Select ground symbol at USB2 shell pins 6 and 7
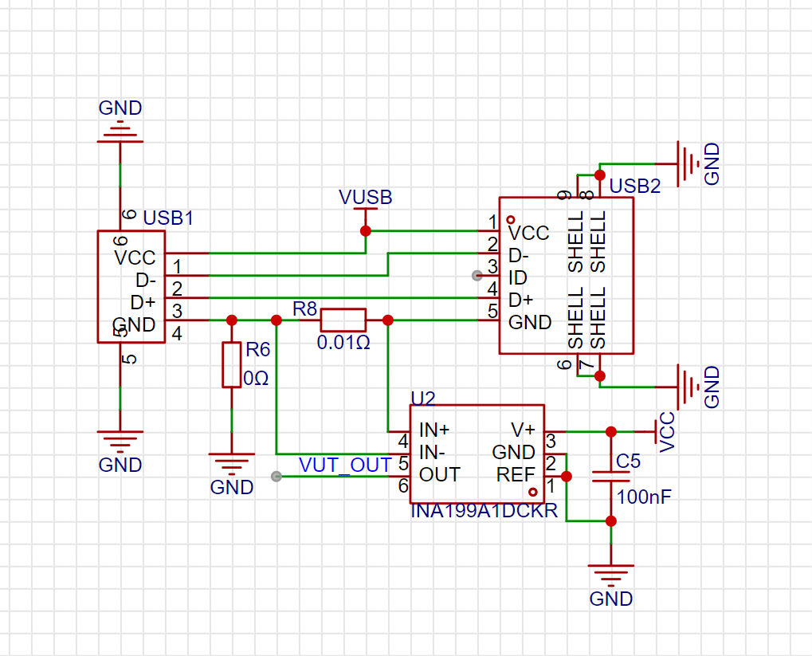Image resolution: width=812 pixels, height=656 pixels. click(688, 387)
